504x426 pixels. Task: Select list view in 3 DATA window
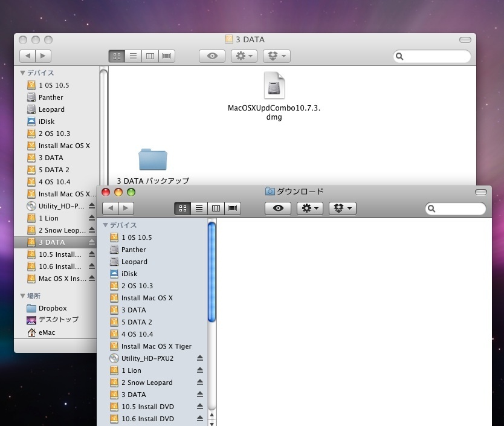134,56
